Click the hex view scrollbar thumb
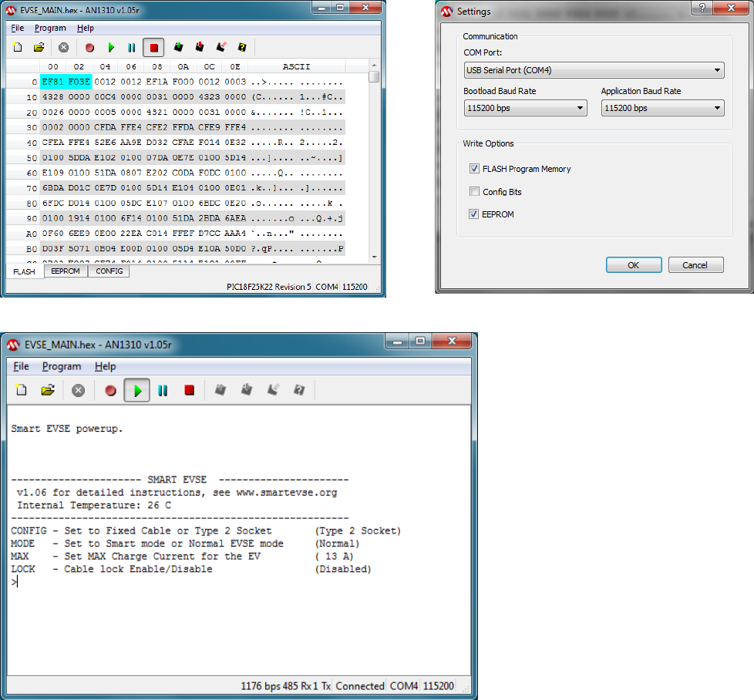This screenshot has height=700, width=754. [374, 77]
